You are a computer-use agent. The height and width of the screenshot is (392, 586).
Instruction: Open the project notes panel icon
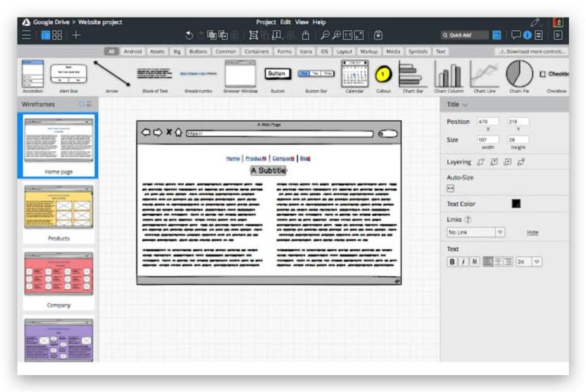click(538, 35)
